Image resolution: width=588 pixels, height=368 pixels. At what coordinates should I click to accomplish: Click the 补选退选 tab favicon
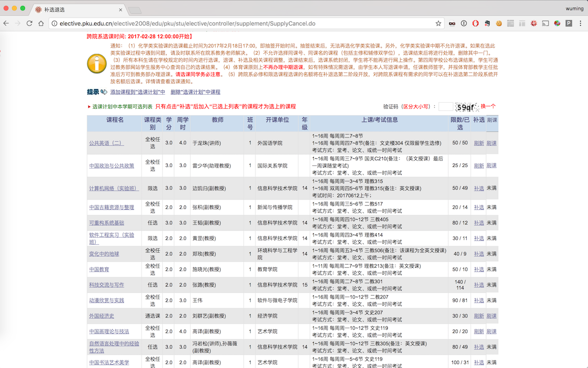38,10
